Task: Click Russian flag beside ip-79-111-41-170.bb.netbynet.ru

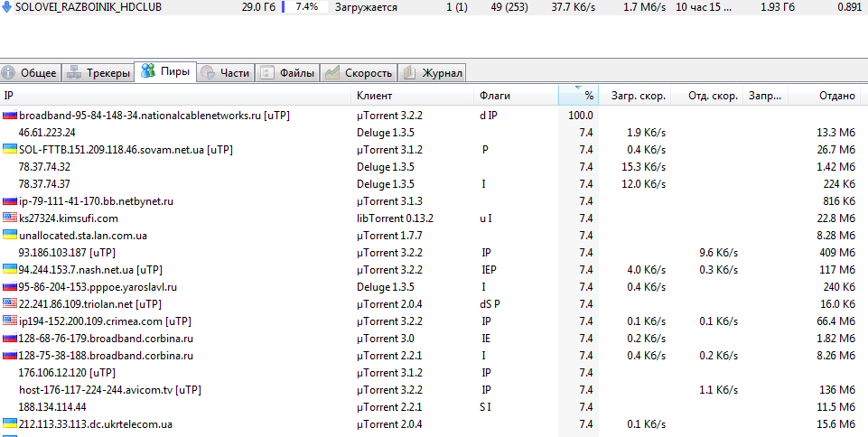Action: pos(10,200)
